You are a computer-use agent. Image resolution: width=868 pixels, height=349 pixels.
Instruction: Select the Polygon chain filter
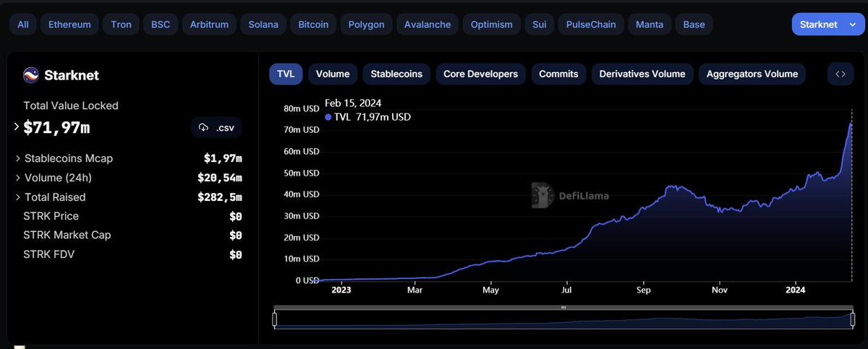(x=365, y=25)
